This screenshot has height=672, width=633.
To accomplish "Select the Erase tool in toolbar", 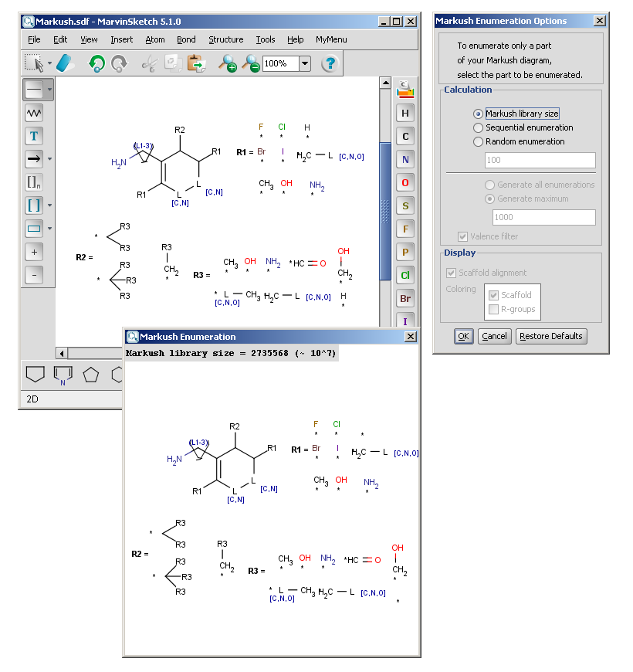I will 67,63.
